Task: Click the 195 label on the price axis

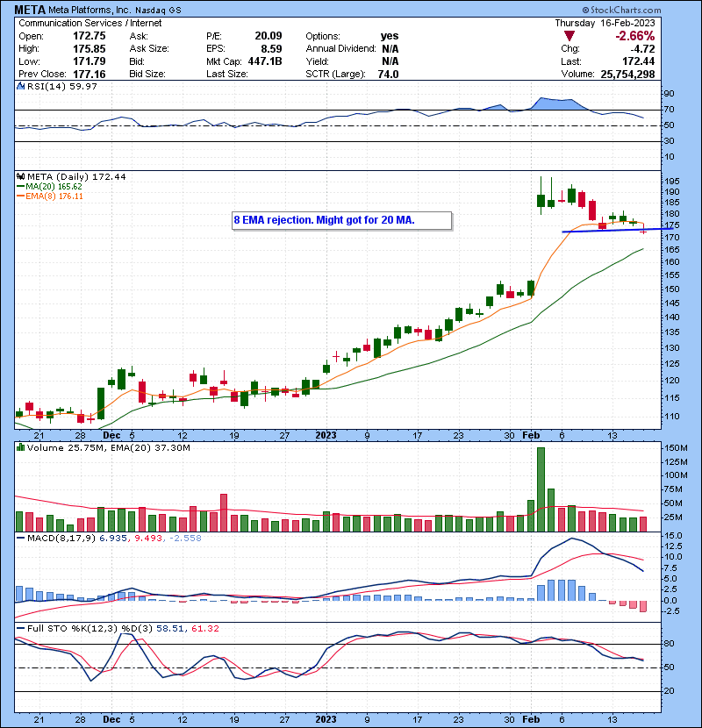Action: pos(672,181)
